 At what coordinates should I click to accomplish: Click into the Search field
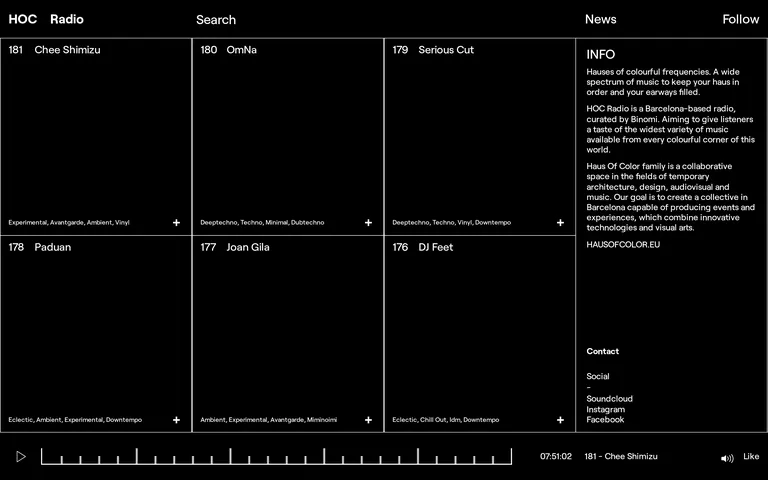(x=216, y=20)
